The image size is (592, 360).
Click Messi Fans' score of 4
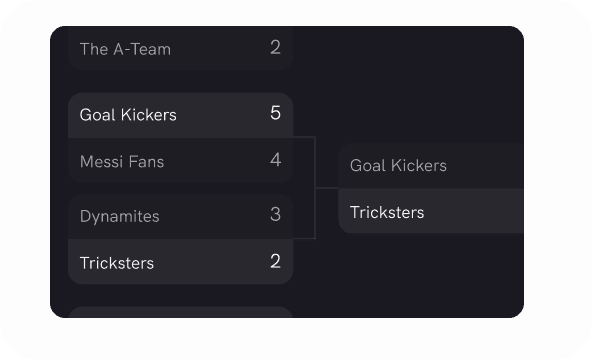pos(275,160)
